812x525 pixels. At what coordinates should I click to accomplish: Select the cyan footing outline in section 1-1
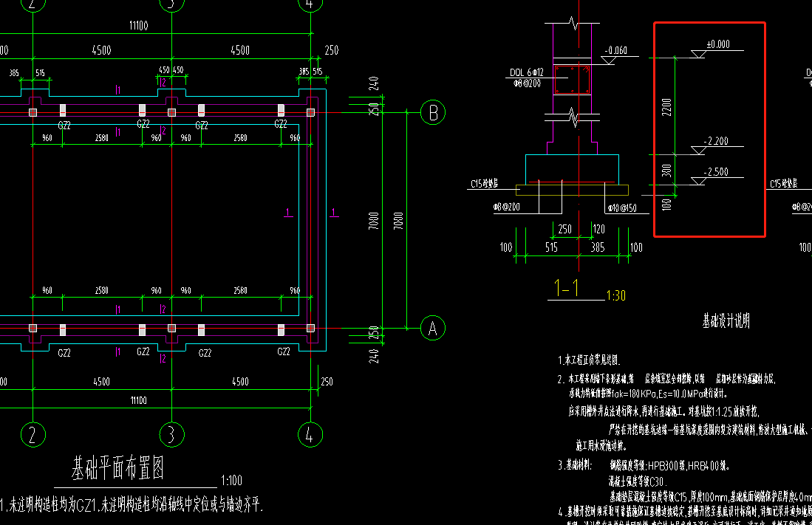572,169
